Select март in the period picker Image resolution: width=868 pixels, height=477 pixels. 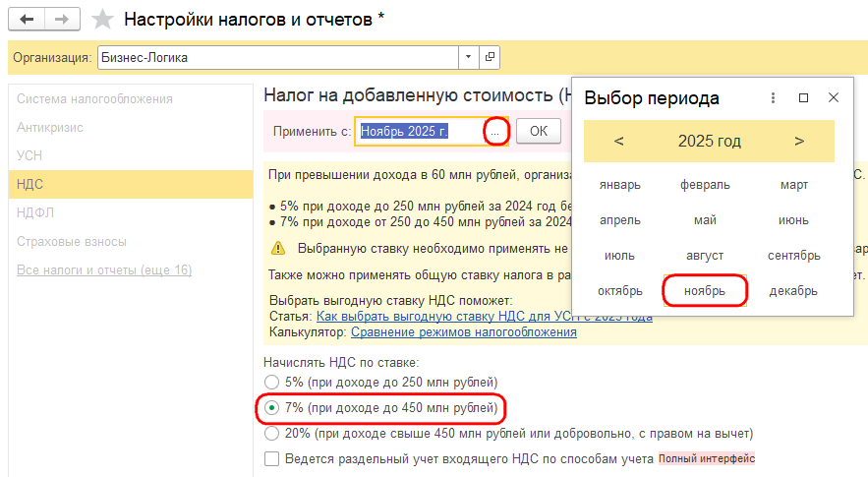pyautogui.click(x=794, y=185)
